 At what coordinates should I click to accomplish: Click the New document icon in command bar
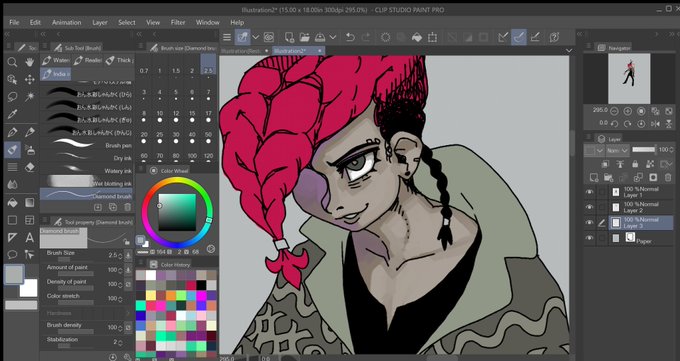coord(289,37)
